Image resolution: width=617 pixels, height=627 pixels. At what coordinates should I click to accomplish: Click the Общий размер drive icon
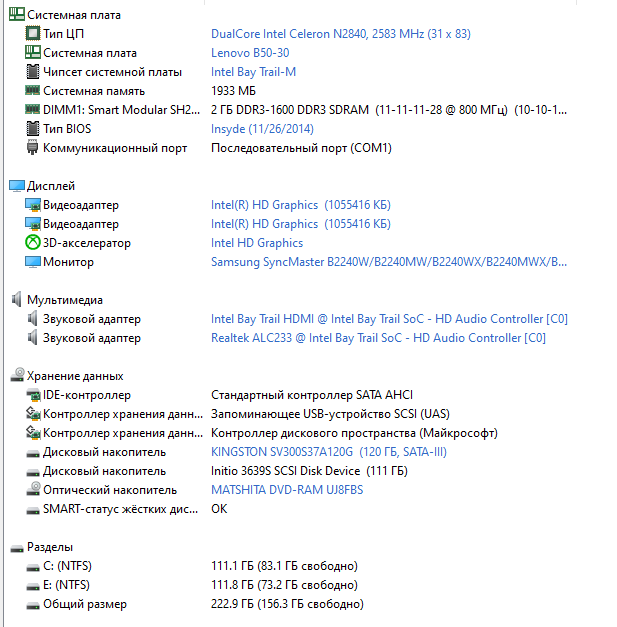tap(33, 606)
